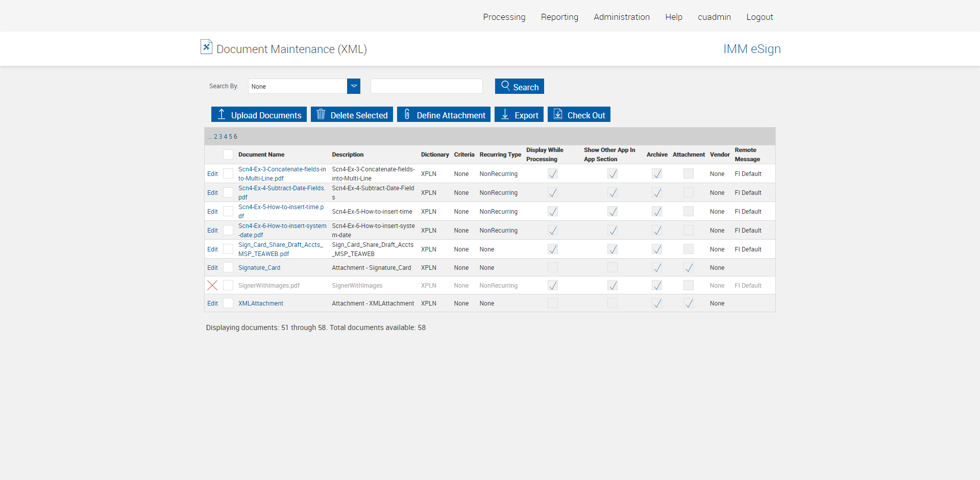Click the upload arrow icon
This screenshot has width=980, height=480.
[222, 114]
